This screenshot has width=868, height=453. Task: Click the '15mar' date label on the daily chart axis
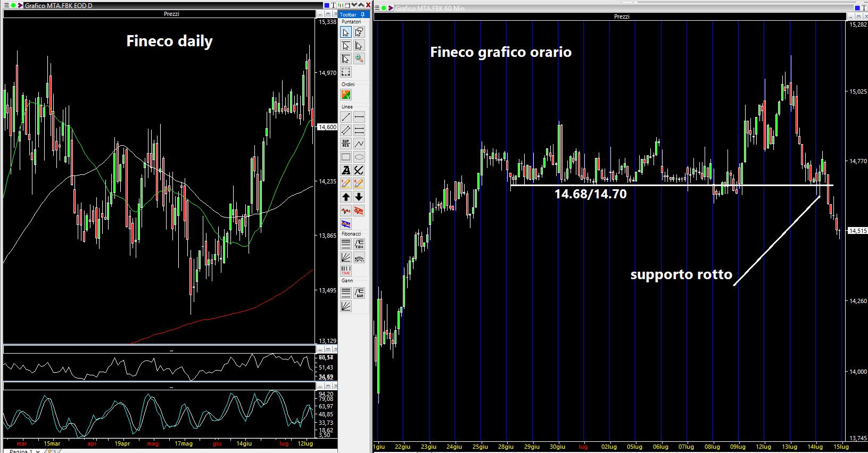click(52, 443)
